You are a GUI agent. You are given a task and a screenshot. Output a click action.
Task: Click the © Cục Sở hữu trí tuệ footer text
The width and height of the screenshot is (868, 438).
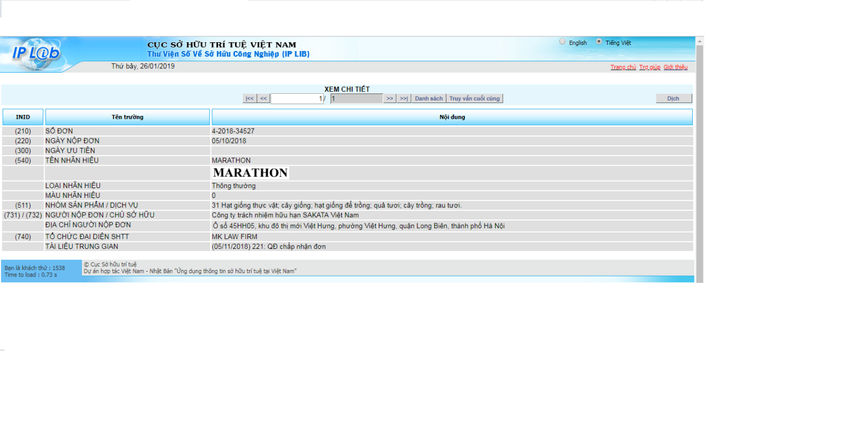[110, 265]
